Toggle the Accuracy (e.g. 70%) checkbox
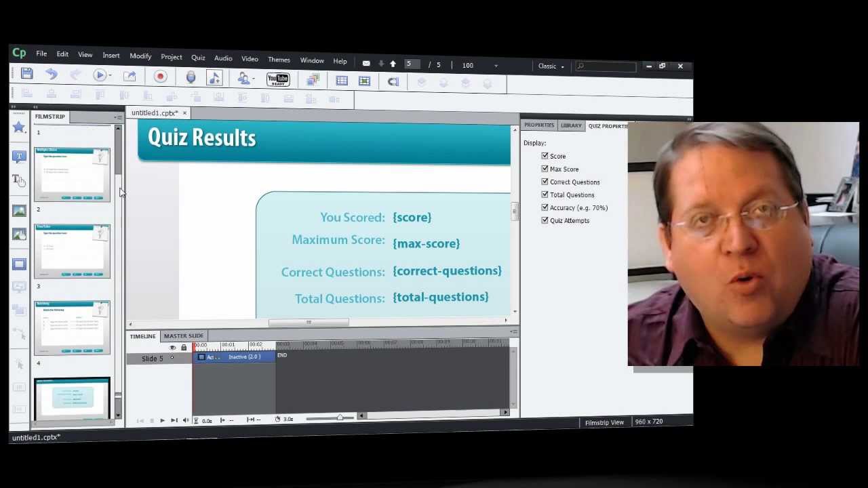Viewport: 868px width, 488px height. coord(545,207)
